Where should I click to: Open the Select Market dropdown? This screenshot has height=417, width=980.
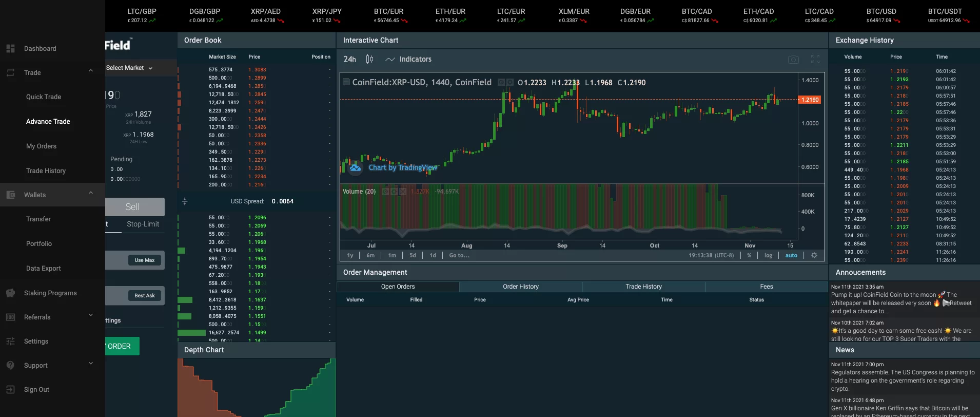point(129,68)
